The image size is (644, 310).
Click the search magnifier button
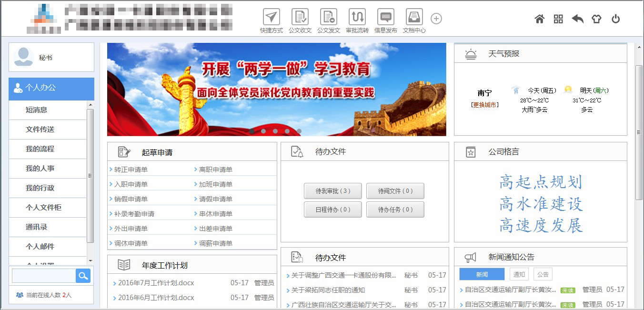tap(83, 276)
